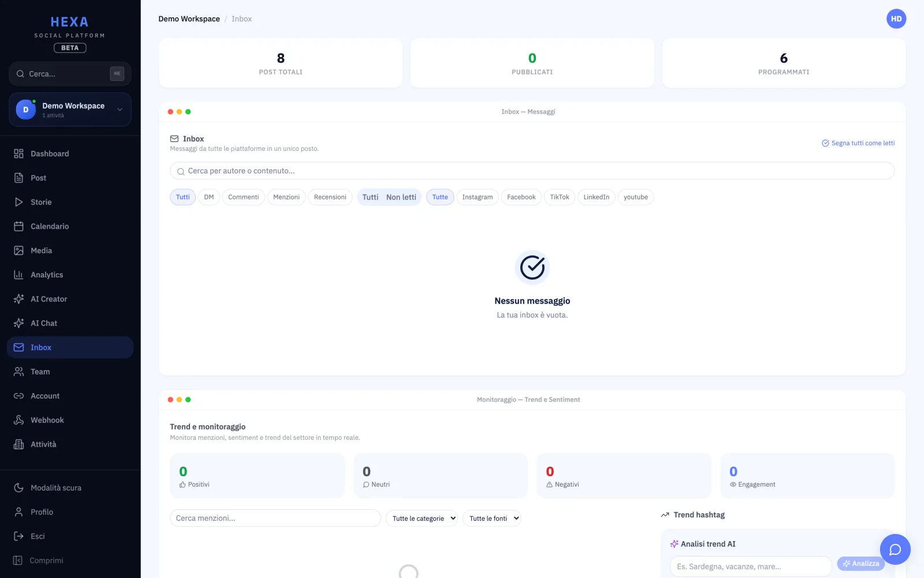Open the Media image icon
This screenshot has height=578, width=924.
(x=18, y=251)
